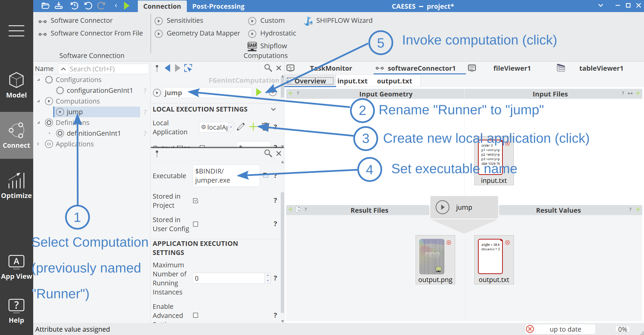644x335 pixels.
Task: Create a Custom computation
Action: [266, 21]
